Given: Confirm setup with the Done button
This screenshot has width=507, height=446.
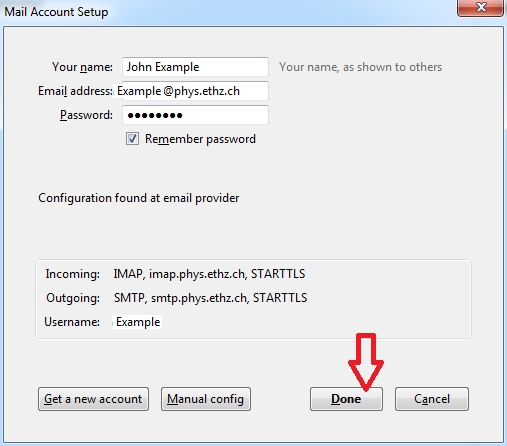Looking at the screenshot, I should coord(346,399).
